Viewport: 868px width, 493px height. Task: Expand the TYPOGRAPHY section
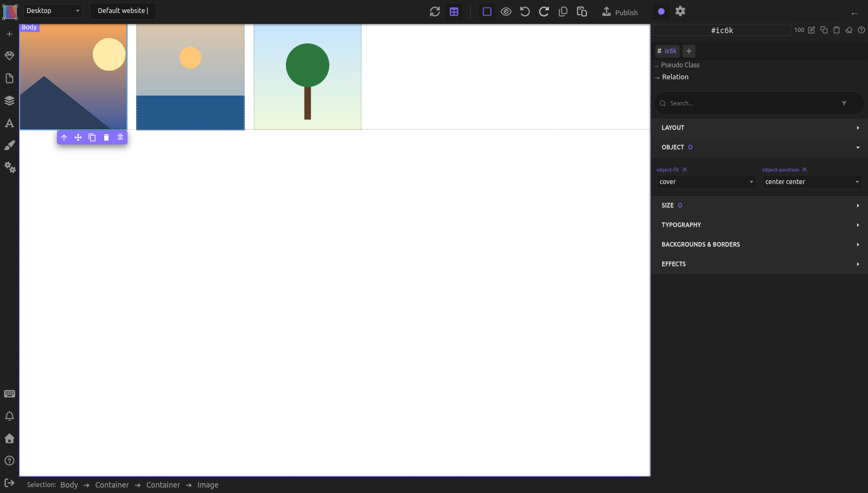point(759,225)
